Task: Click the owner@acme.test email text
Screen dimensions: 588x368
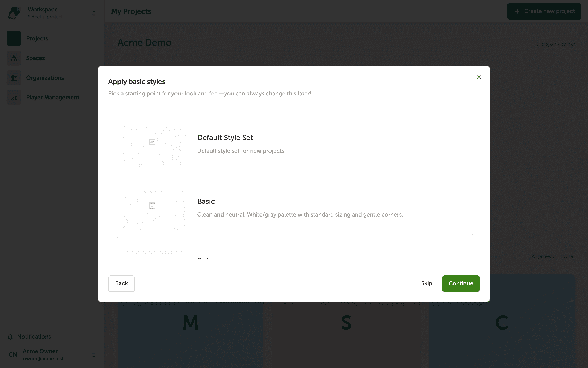Action: (43, 359)
